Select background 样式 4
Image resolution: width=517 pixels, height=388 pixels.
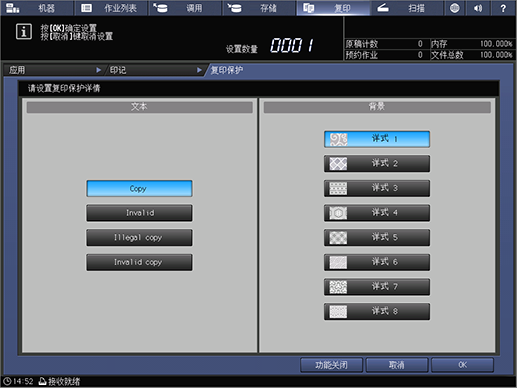377,213
